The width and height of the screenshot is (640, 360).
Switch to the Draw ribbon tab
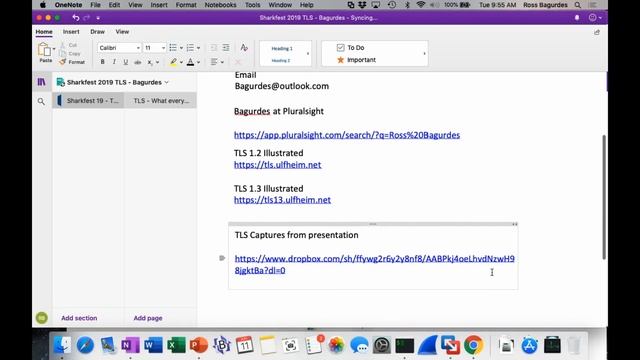(98, 32)
